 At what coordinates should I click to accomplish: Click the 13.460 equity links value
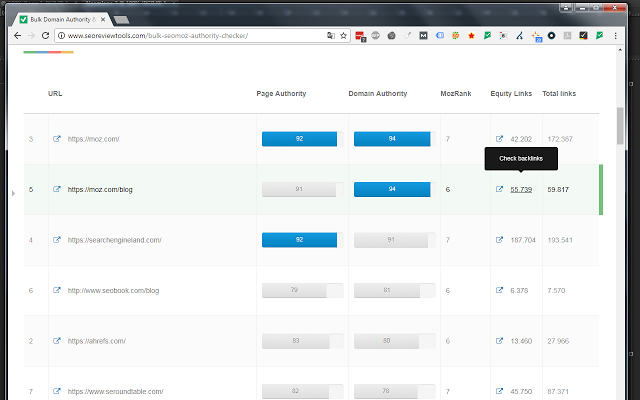[521, 341]
